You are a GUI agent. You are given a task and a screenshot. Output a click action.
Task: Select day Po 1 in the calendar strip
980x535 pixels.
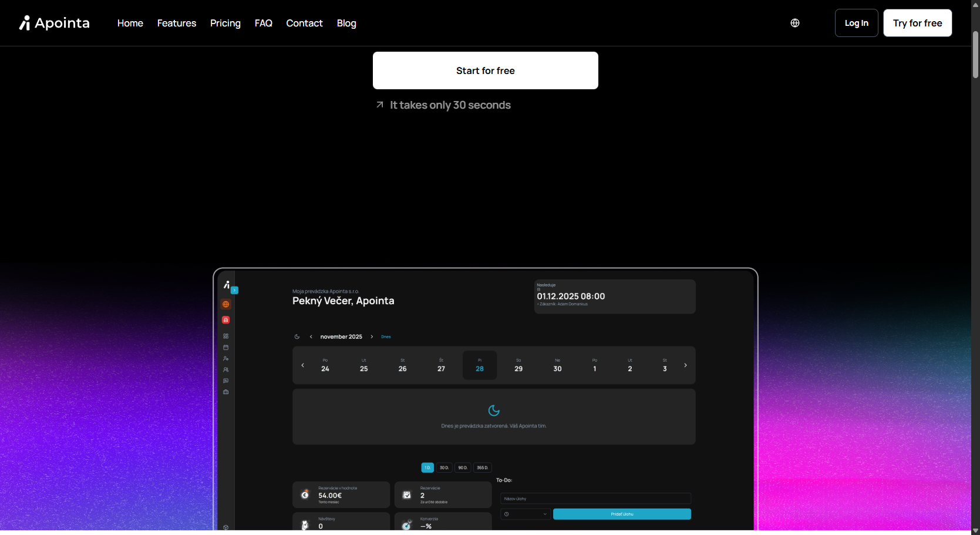595,365
